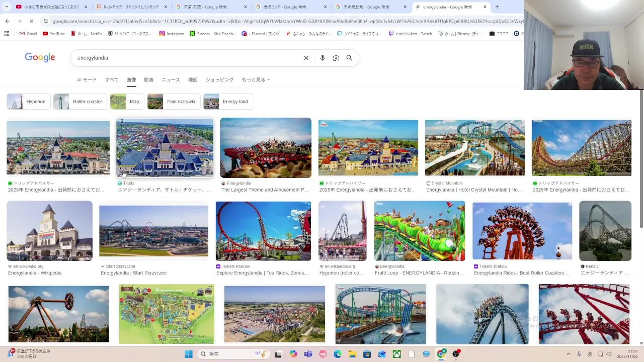
Task: Open the browser apps grid icon
Action: [x=7, y=34]
